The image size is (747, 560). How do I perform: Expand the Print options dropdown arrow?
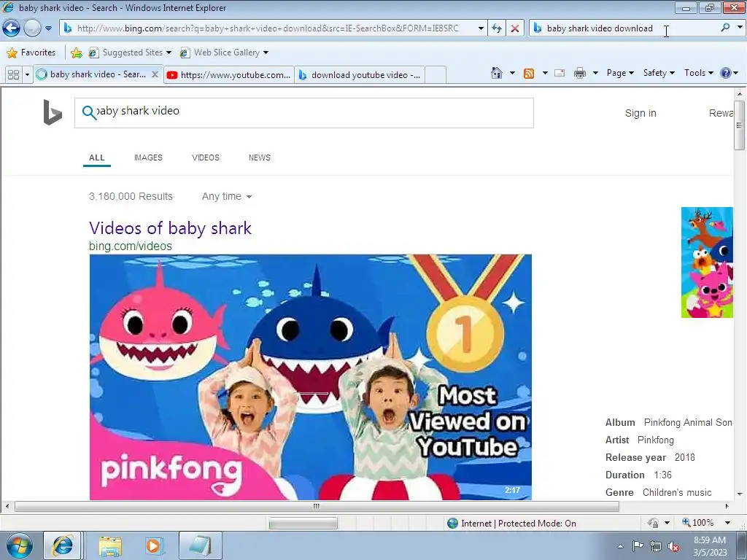(x=595, y=73)
